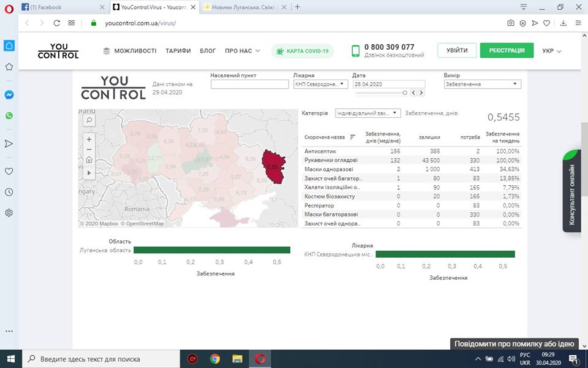588x368 pixels.
Task: Step the date back with left arrow
Action: pos(413,93)
